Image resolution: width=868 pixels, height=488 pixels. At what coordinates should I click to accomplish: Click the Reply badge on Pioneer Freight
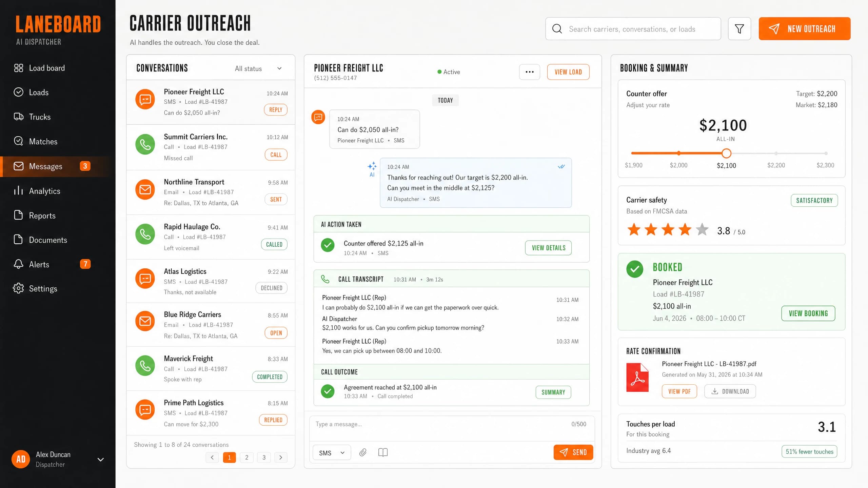coord(276,110)
